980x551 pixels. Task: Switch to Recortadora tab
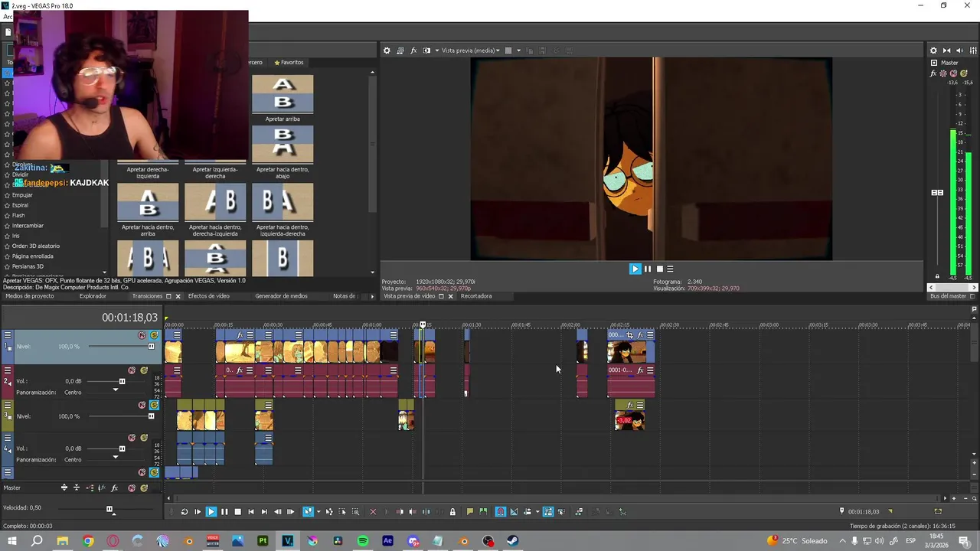476,296
